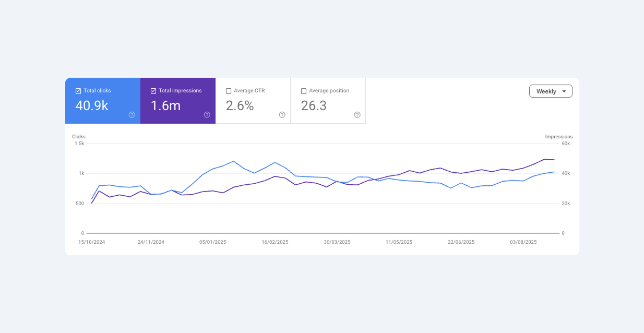Open the Weekly granularity dropdown
Screen dimensions: 644x333
tap(550, 91)
